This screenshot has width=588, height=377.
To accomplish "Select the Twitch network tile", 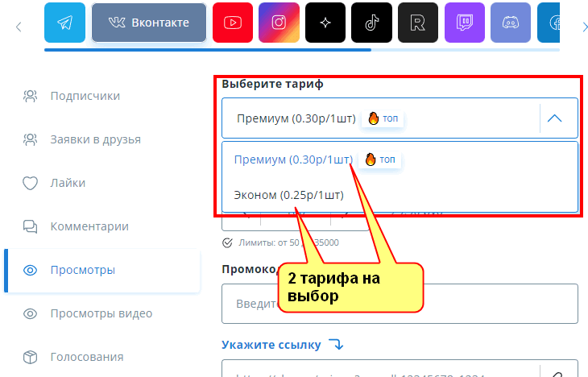I will click(x=465, y=23).
